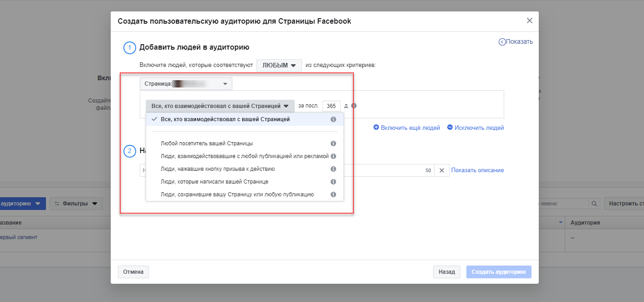Close the custom audience dialog

[529, 20]
